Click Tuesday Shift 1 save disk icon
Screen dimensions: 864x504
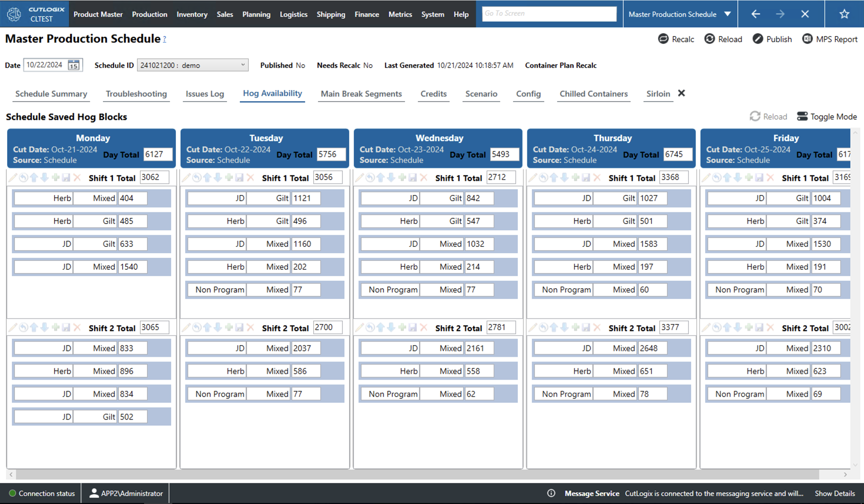pyautogui.click(x=240, y=177)
